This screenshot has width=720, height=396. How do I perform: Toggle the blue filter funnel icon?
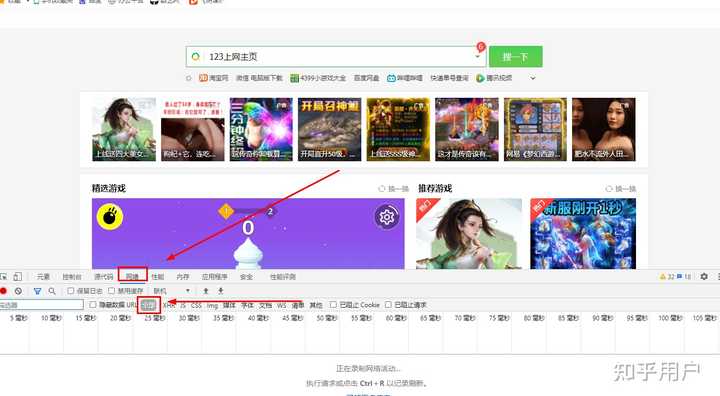pyautogui.click(x=37, y=291)
